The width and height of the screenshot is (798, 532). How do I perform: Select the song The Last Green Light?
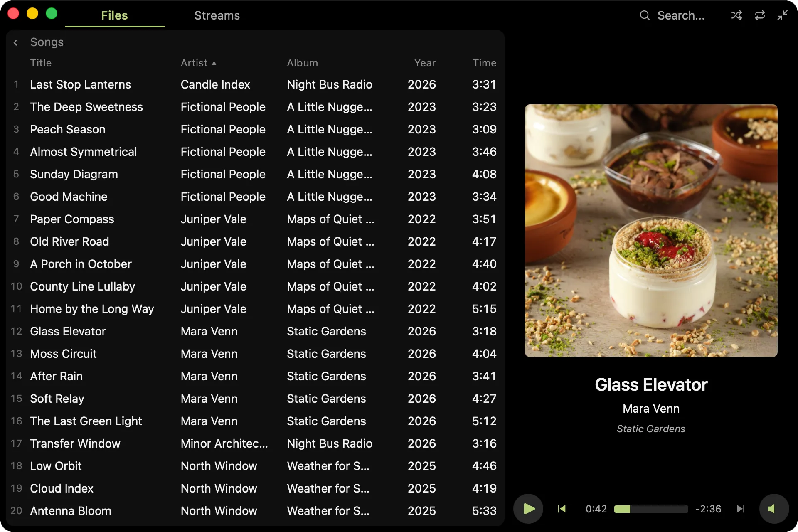click(x=255, y=421)
